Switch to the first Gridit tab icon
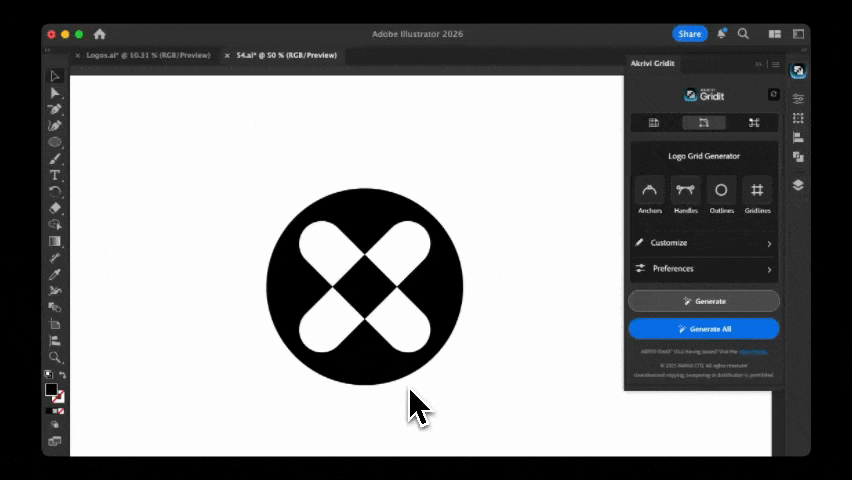Image resolution: width=852 pixels, height=480 pixels. click(654, 123)
